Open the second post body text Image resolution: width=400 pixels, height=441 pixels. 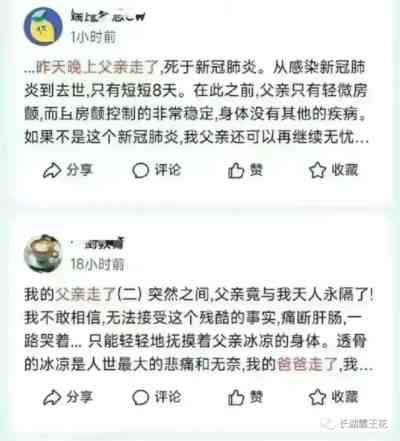click(x=199, y=329)
